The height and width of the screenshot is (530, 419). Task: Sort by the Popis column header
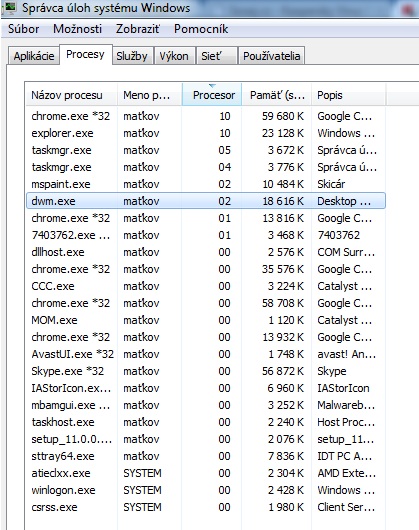click(x=348, y=95)
